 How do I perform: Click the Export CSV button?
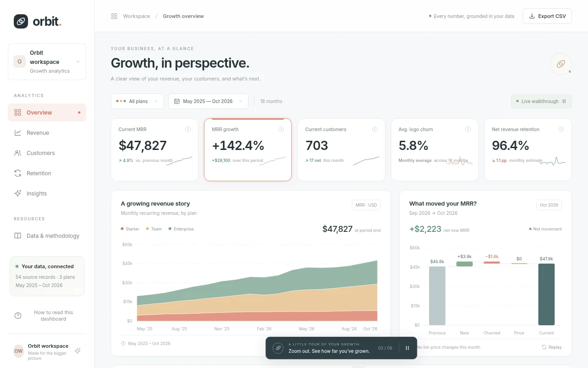coord(547,16)
